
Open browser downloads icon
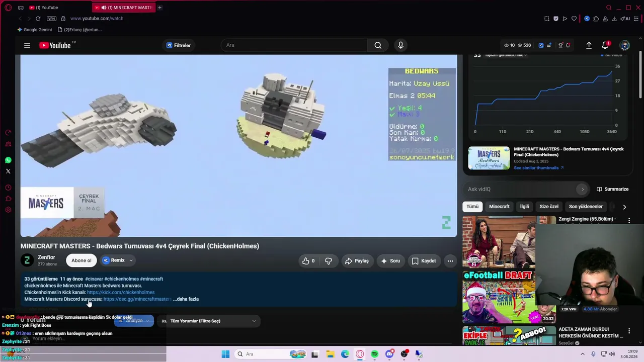point(614,19)
